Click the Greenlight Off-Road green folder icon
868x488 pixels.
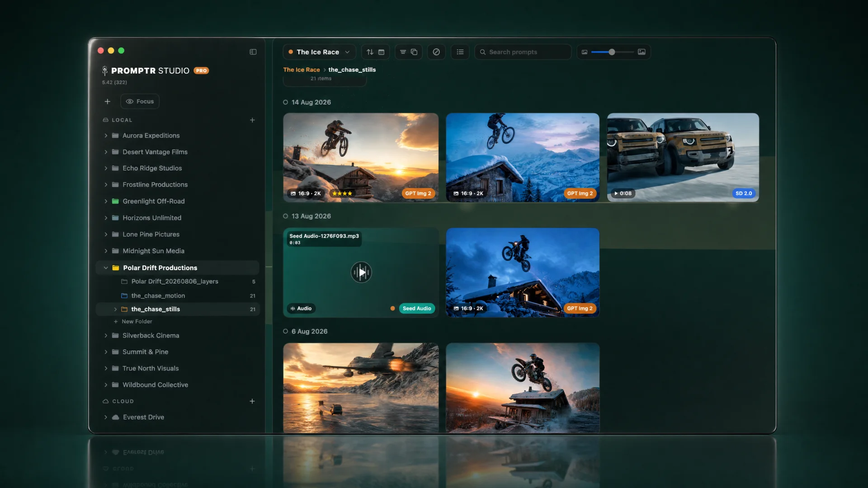click(115, 201)
